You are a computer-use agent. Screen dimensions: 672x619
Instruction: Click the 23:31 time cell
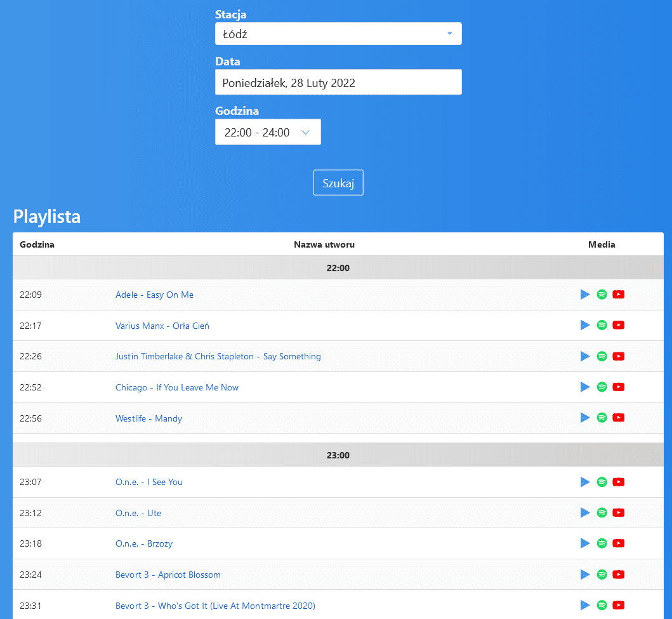(31, 606)
